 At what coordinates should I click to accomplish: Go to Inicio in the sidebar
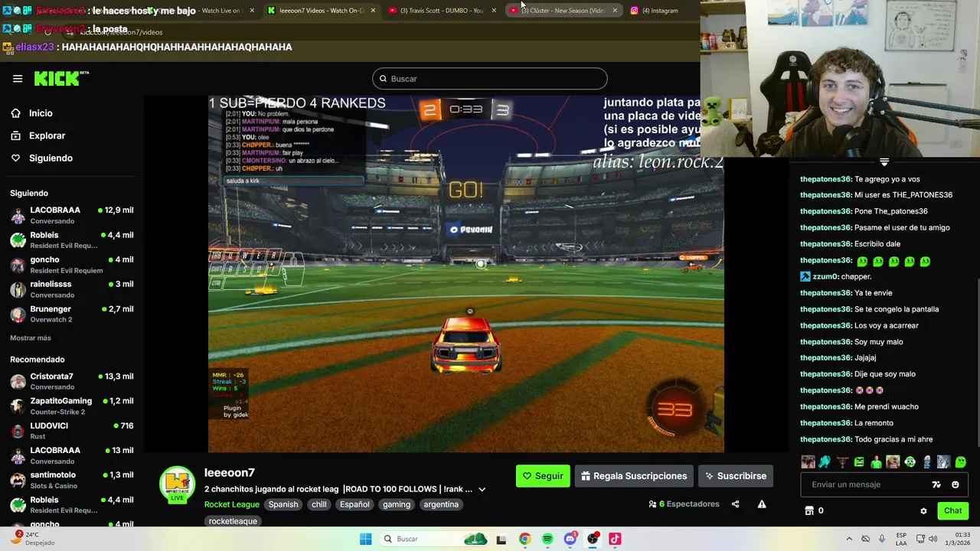point(41,113)
